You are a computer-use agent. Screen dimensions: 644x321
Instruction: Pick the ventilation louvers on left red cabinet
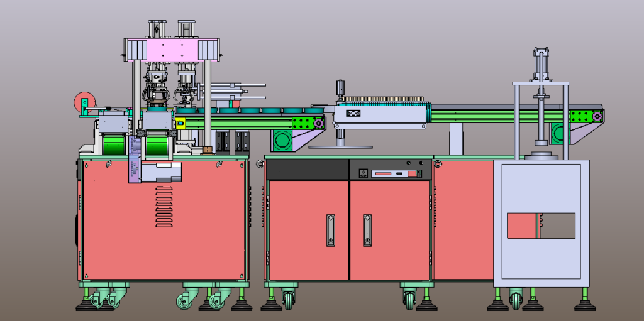[164, 207]
